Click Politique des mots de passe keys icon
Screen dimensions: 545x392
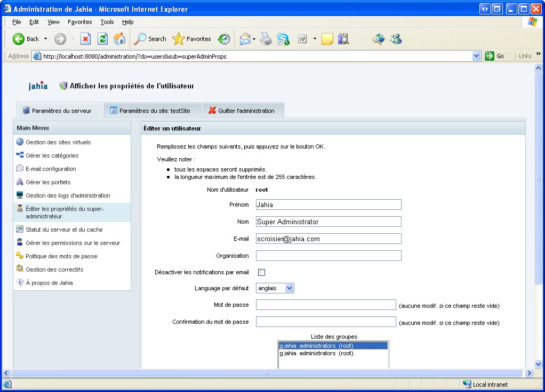point(20,256)
